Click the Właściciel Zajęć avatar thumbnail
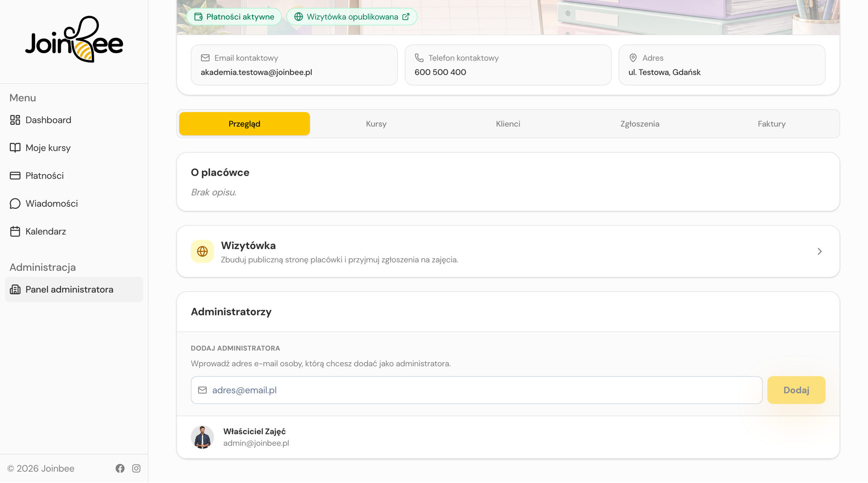Image resolution: width=868 pixels, height=483 pixels. (x=202, y=437)
